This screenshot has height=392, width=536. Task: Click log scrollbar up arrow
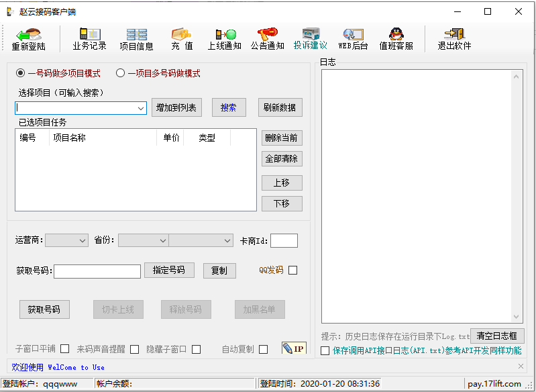tap(516, 77)
